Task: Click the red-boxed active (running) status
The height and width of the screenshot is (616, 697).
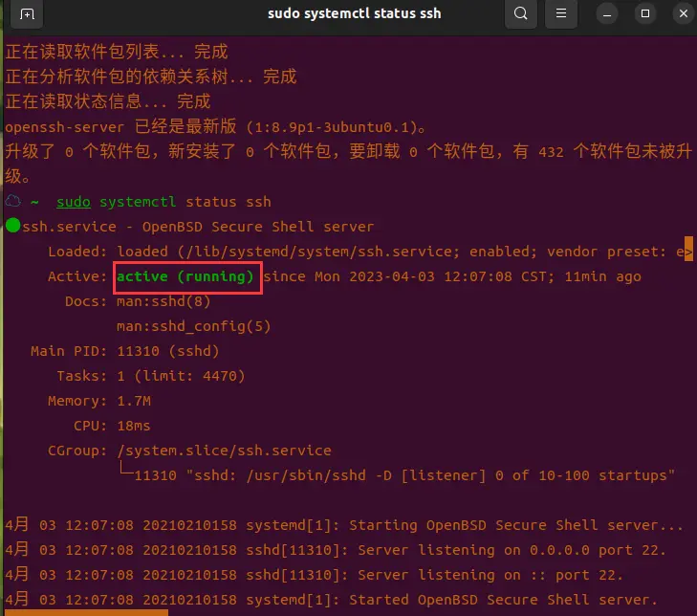Action: [x=187, y=276]
